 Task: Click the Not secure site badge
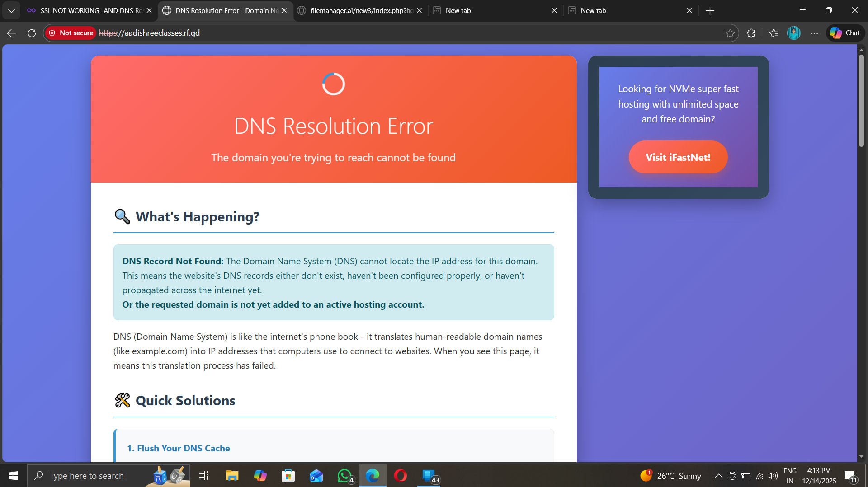tap(71, 33)
